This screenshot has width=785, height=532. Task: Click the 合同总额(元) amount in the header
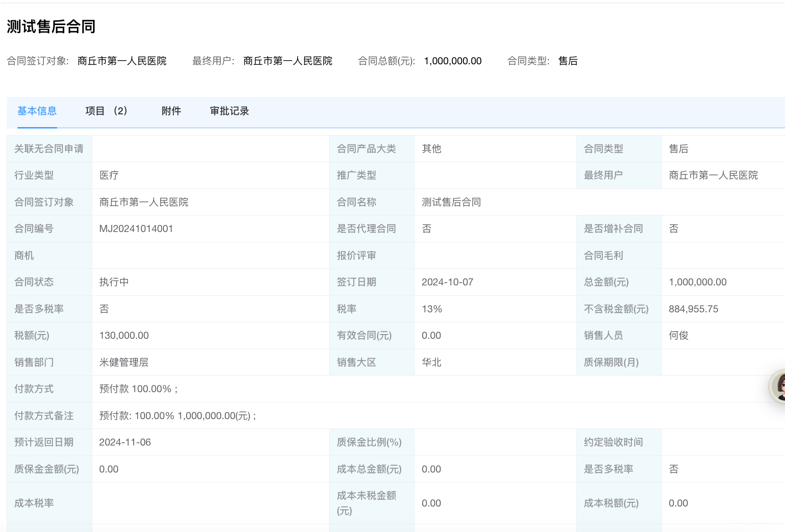pos(452,61)
